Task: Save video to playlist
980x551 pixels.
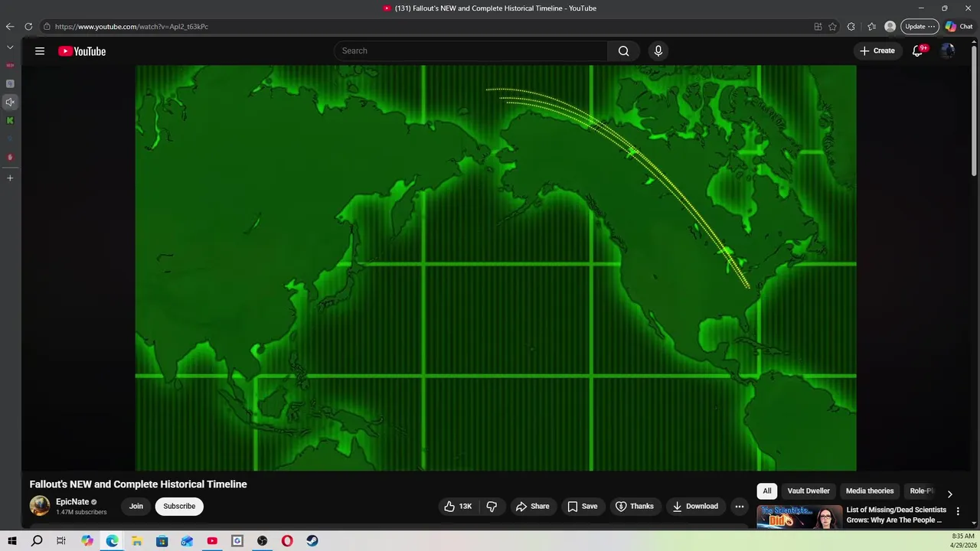Action: [x=583, y=507]
